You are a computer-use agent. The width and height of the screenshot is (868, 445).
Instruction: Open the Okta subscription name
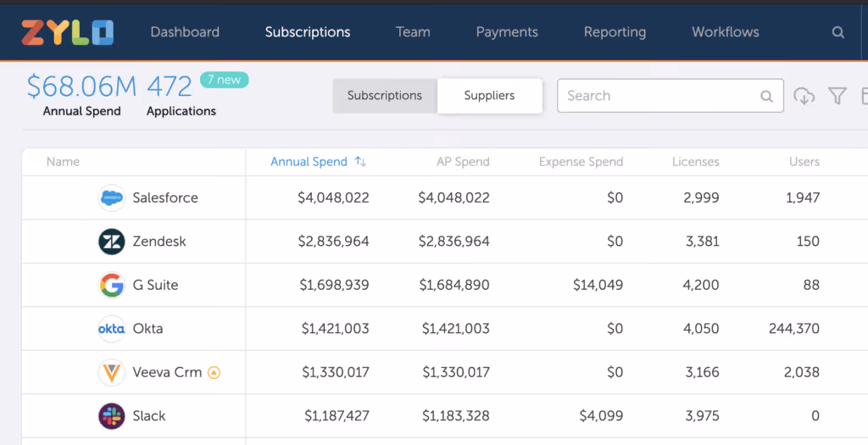pos(147,329)
